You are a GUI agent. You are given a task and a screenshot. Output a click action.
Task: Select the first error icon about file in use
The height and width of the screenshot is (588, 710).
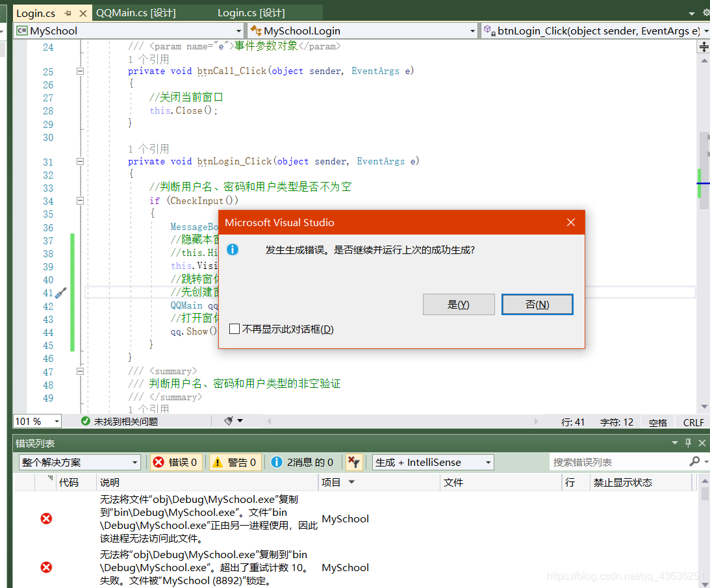click(x=46, y=518)
